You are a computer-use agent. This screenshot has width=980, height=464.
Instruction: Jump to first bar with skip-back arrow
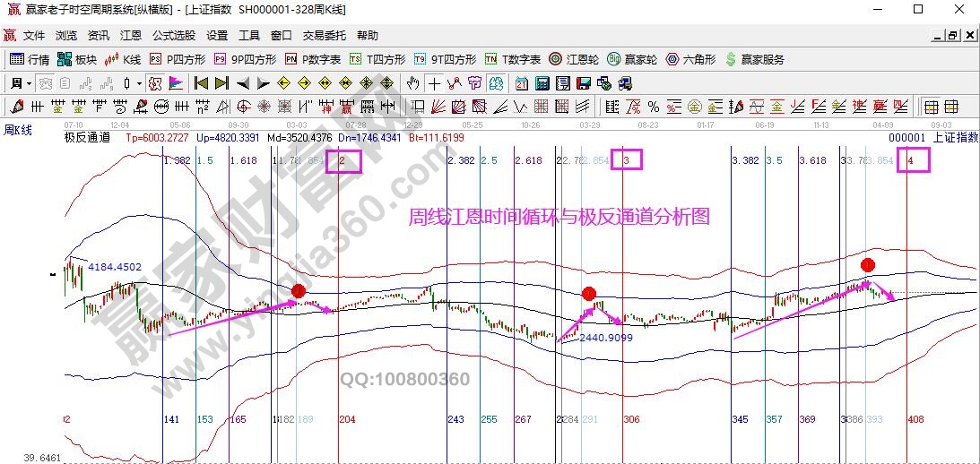pos(200,83)
